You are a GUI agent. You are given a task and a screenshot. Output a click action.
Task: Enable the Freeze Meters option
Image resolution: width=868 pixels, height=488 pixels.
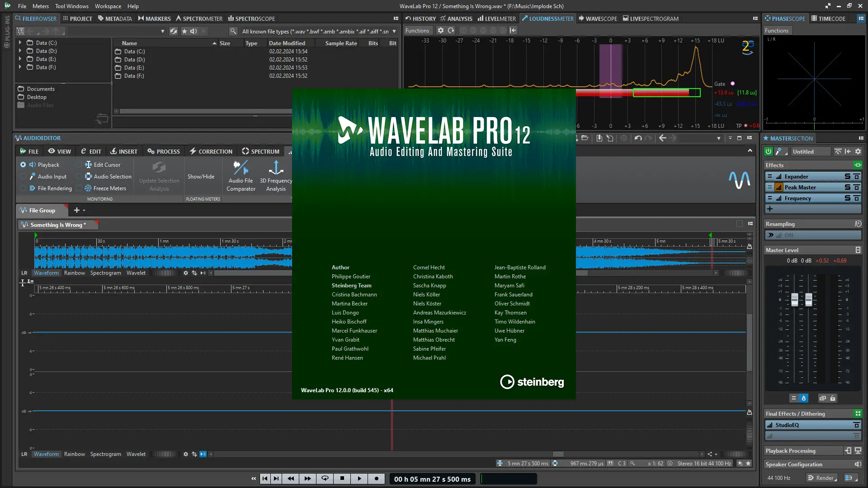point(80,188)
